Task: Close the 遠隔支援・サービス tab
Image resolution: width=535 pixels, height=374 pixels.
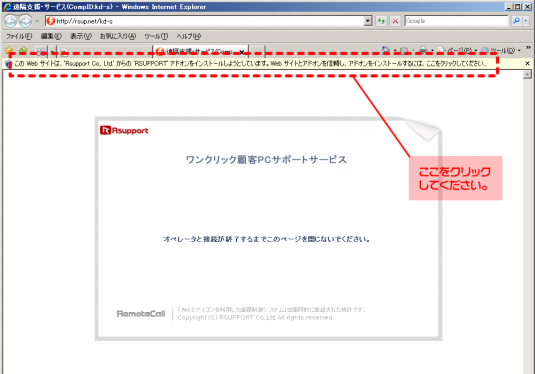Action: click(242, 52)
